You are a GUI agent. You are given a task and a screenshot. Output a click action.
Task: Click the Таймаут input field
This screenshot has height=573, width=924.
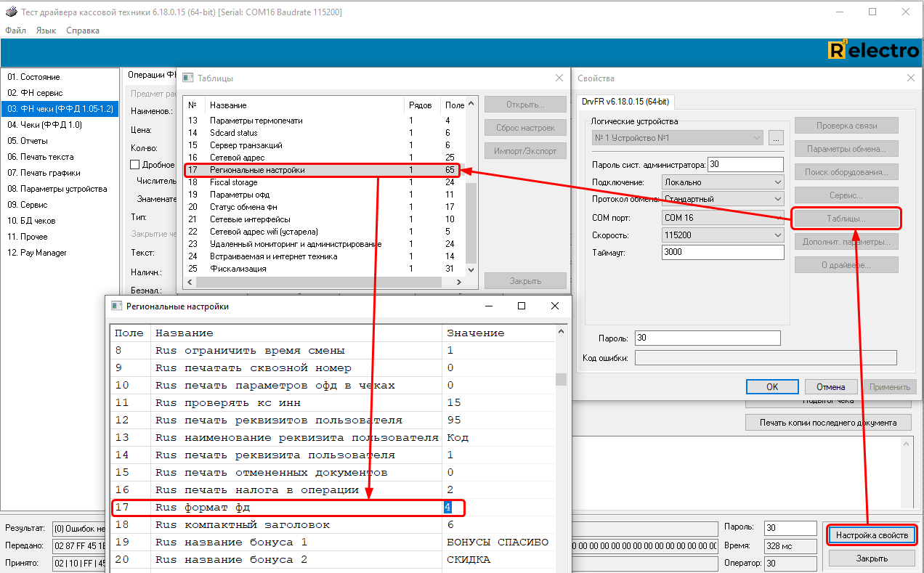[723, 252]
